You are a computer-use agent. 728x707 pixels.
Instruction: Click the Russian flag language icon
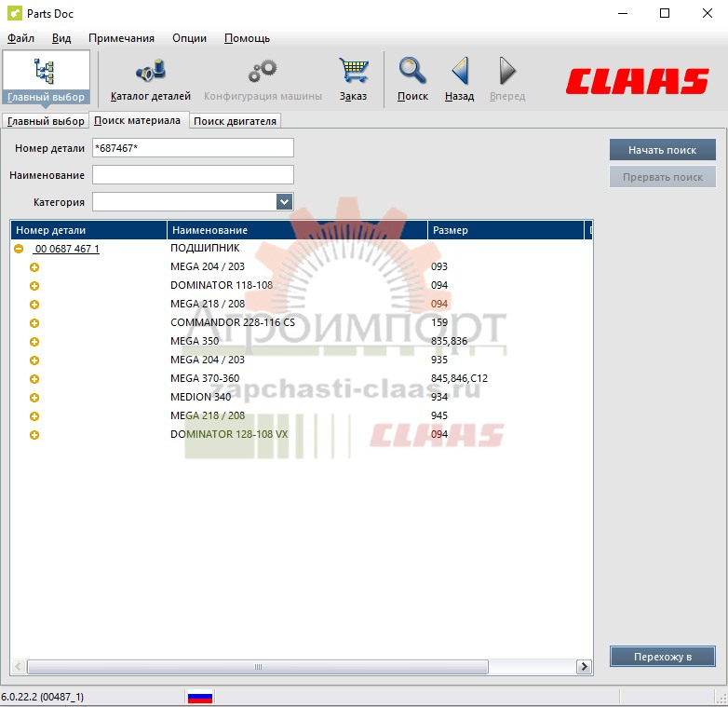[x=200, y=697]
